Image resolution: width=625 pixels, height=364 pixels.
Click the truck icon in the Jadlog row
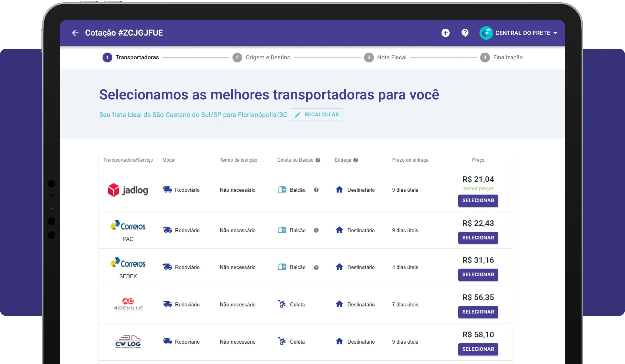pos(167,189)
